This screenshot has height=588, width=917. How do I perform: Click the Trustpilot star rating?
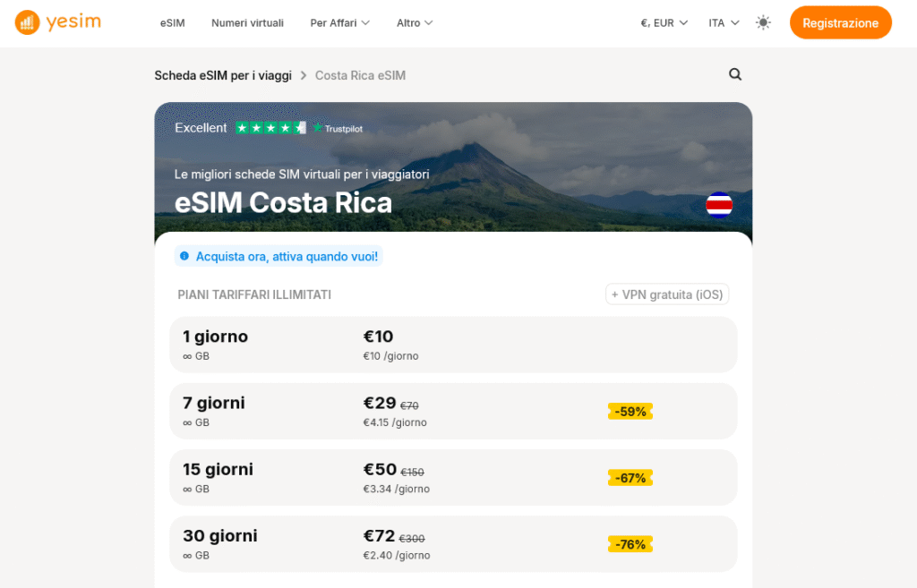pos(270,128)
